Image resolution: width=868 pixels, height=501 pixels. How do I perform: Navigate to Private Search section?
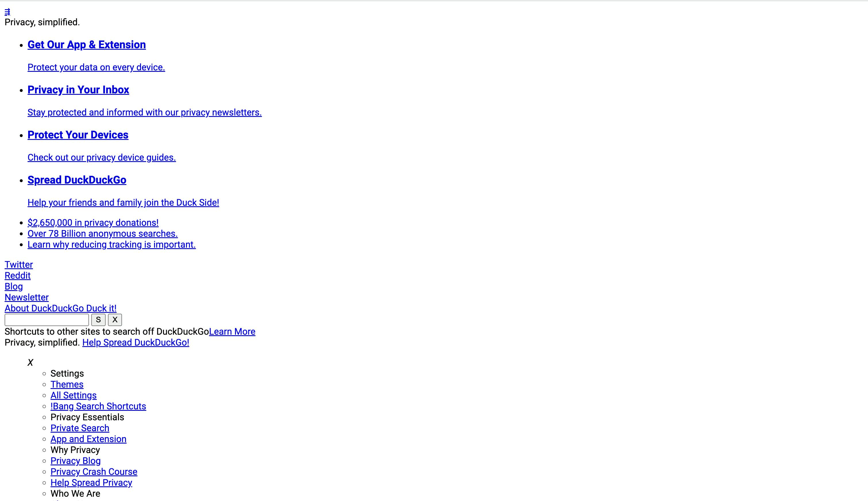(x=80, y=428)
